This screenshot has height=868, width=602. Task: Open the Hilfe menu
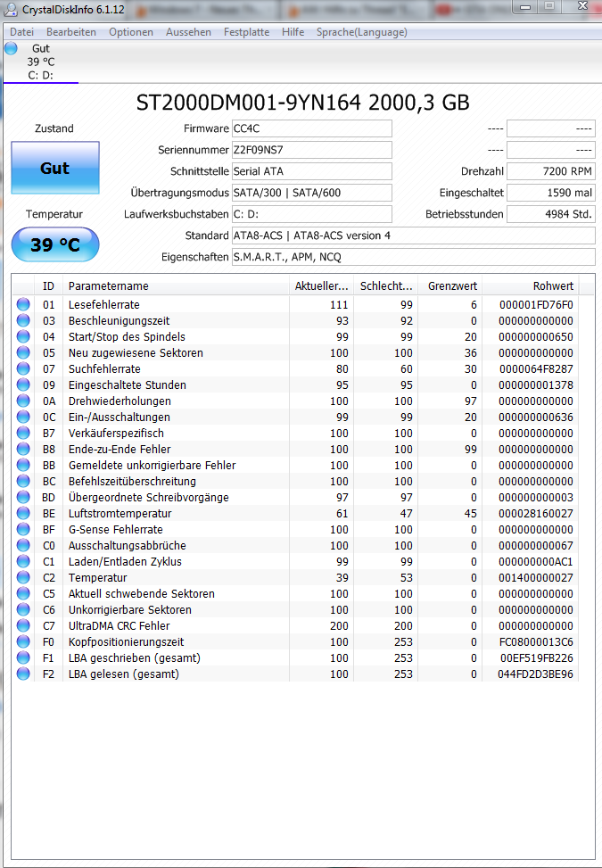pos(293,32)
